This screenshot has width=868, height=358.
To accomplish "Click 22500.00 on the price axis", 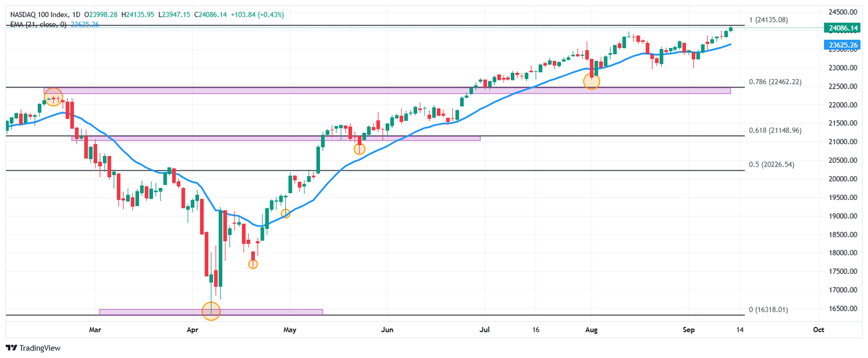I will (x=843, y=86).
